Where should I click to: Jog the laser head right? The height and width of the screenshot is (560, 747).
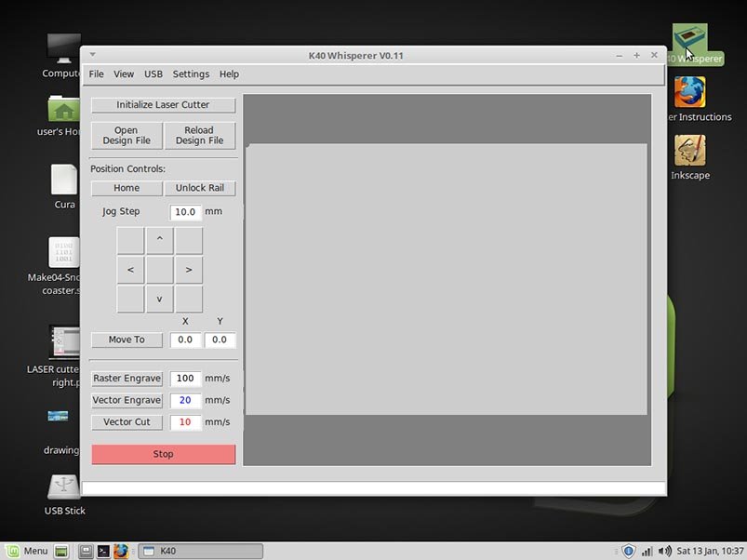click(189, 270)
